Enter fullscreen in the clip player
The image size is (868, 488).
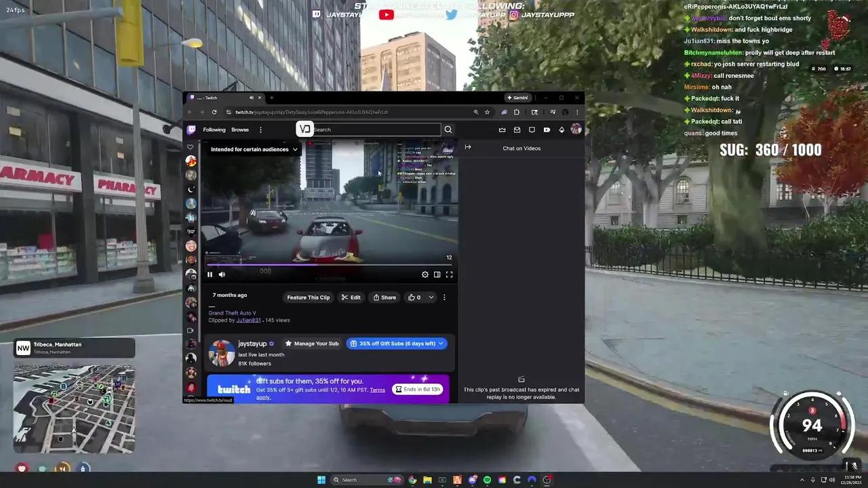[450, 274]
